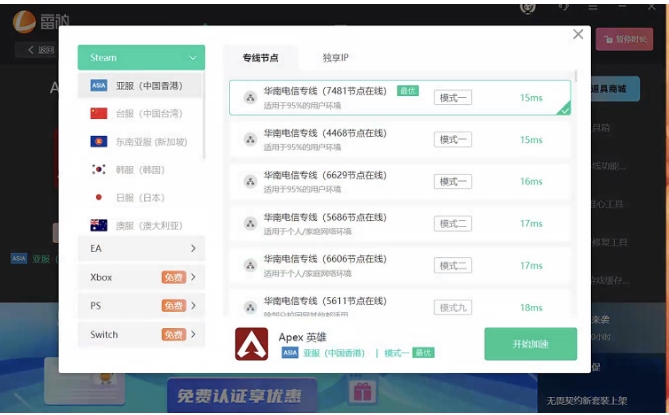Expand the PS platform section
This screenshot has width=669, height=415.
click(x=141, y=306)
